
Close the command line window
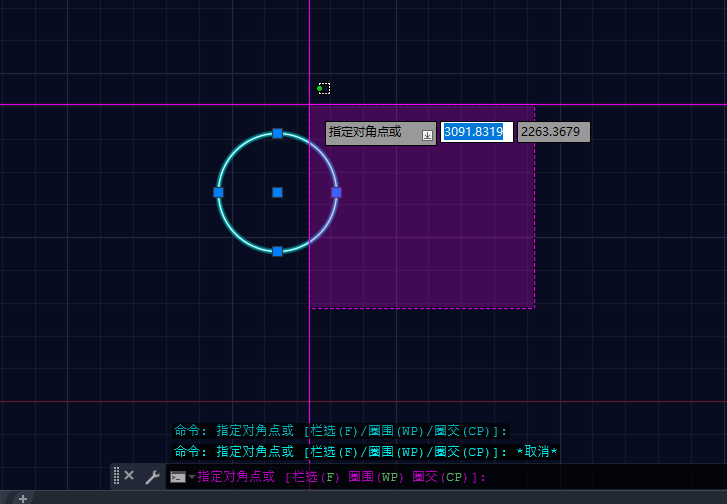pos(129,476)
